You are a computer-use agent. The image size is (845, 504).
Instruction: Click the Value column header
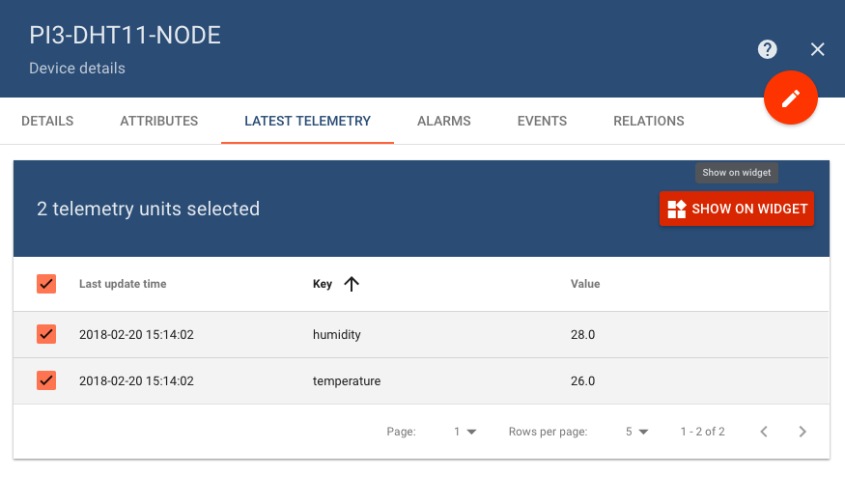[585, 284]
